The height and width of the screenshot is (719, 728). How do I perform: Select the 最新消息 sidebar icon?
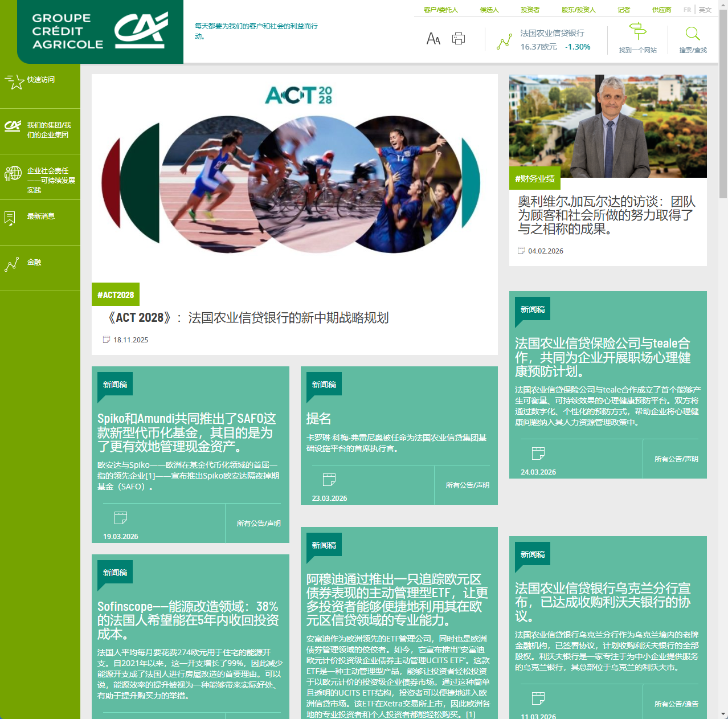click(9, 218)
